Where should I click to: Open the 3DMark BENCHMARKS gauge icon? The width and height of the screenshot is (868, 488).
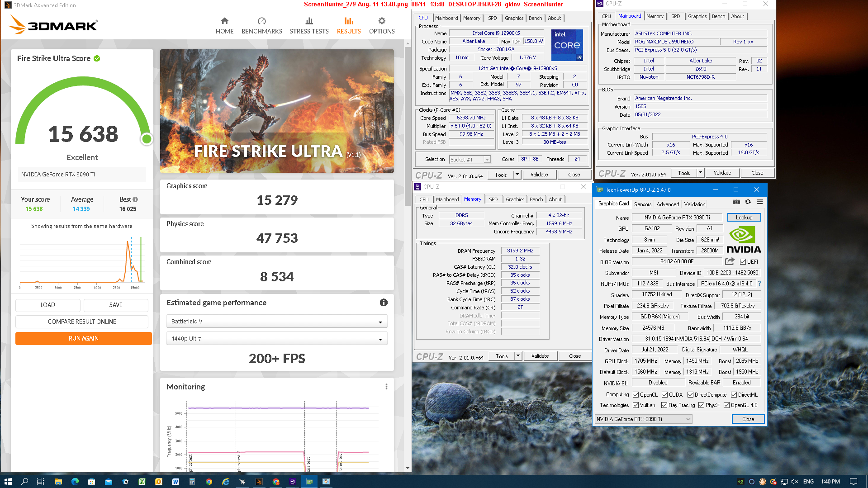261,21
